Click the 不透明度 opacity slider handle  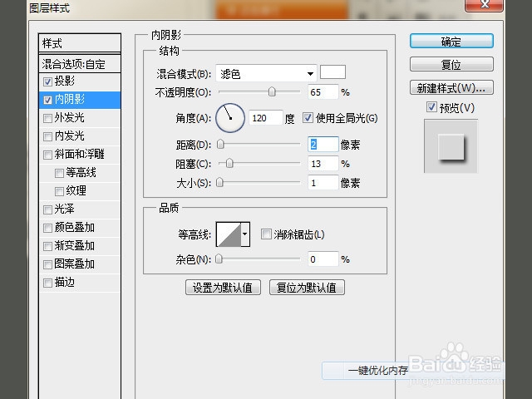[x=272, y=91]
